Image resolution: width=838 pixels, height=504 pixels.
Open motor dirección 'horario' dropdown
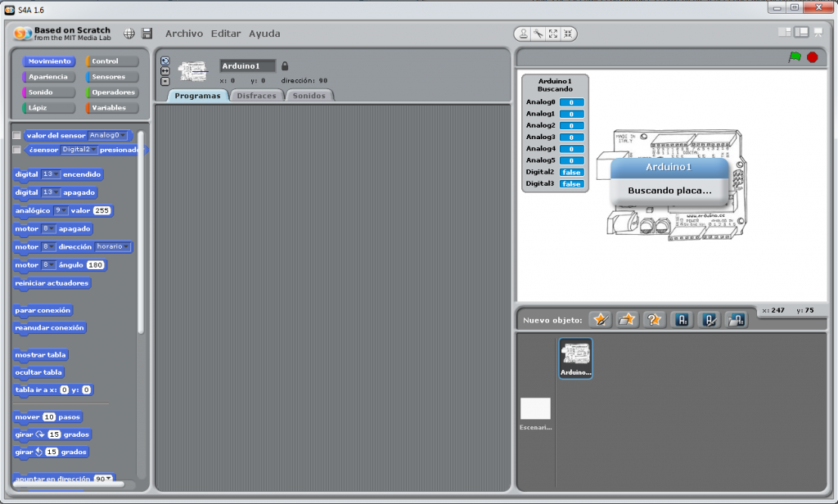coord(113,246)
